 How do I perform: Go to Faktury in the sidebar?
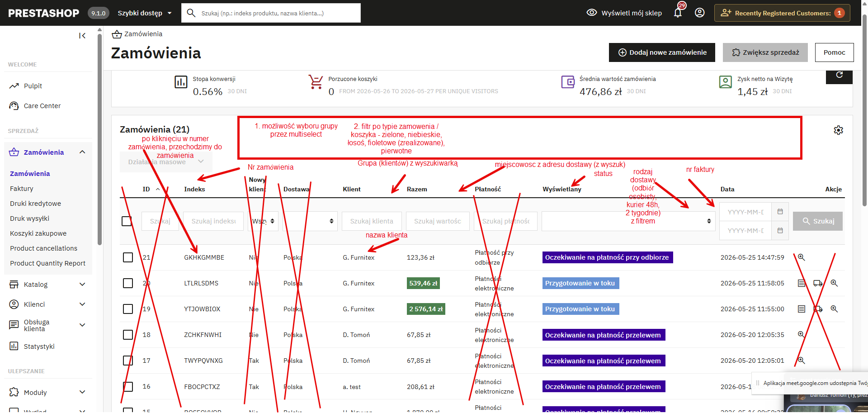point(22,189)
